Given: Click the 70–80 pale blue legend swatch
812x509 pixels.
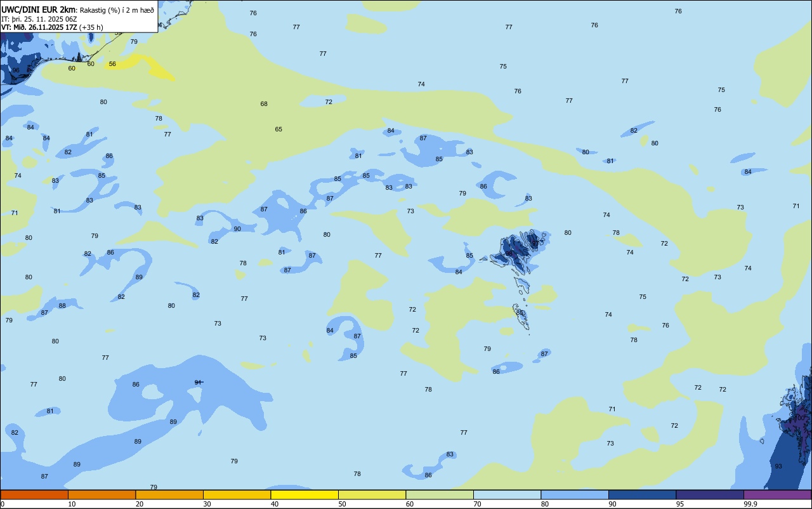Looking at the screenshot, I should coord(507,494).
